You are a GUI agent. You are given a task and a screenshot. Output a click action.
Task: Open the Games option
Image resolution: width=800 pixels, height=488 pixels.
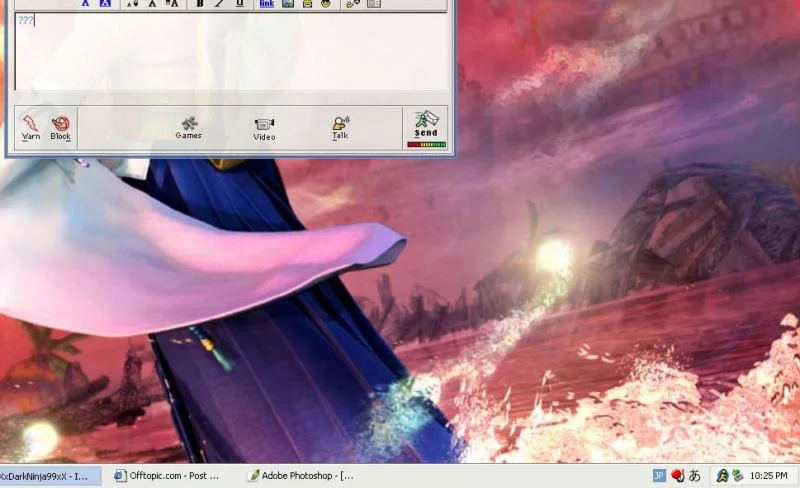(x=189, y=128)
